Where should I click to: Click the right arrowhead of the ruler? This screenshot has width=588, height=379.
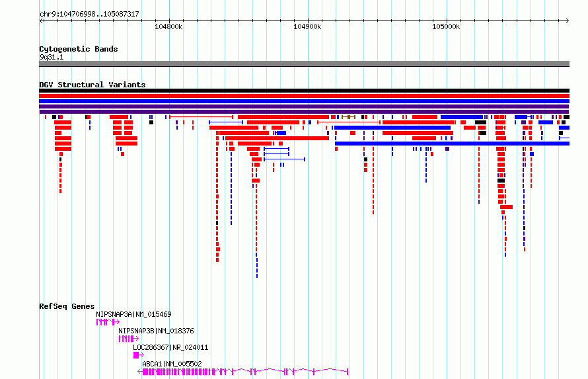click(x=568, y=21)
